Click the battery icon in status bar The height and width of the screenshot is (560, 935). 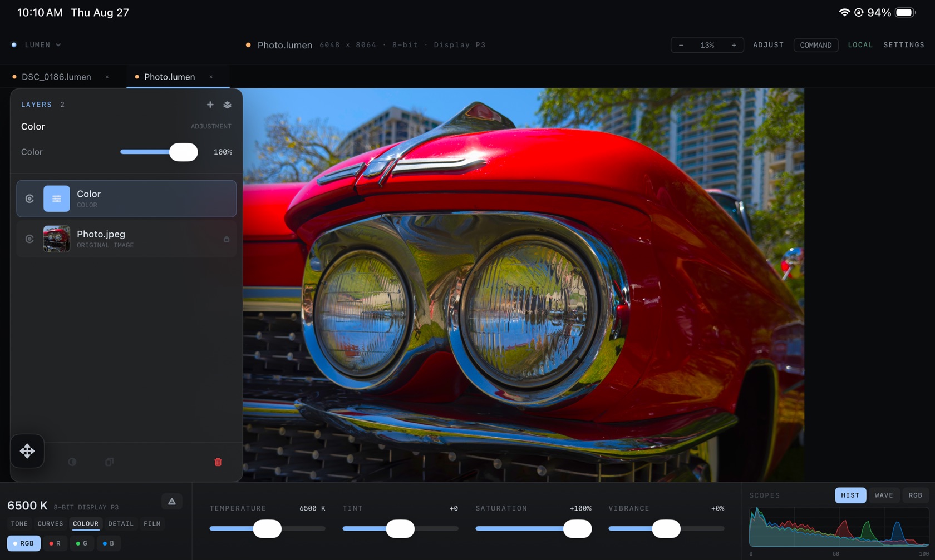906,12
